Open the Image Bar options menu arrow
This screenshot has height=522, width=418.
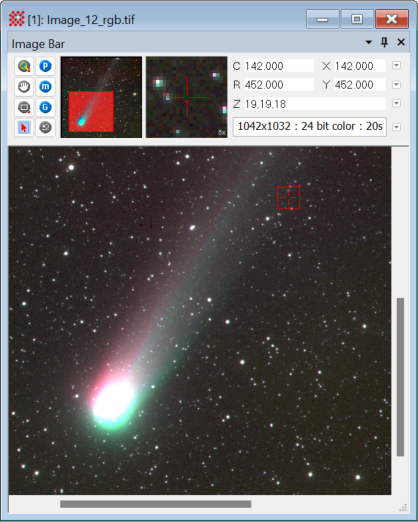click(x=369, y=42)
